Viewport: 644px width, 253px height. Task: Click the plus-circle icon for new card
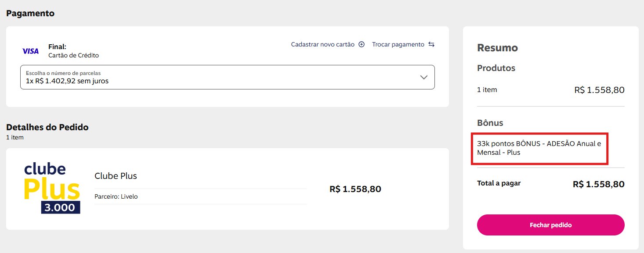[x=362, y=44]
